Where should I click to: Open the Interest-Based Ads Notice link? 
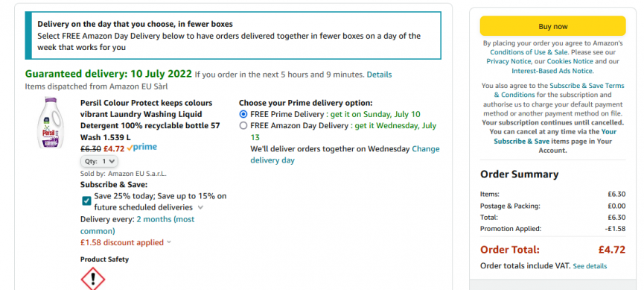552,71
